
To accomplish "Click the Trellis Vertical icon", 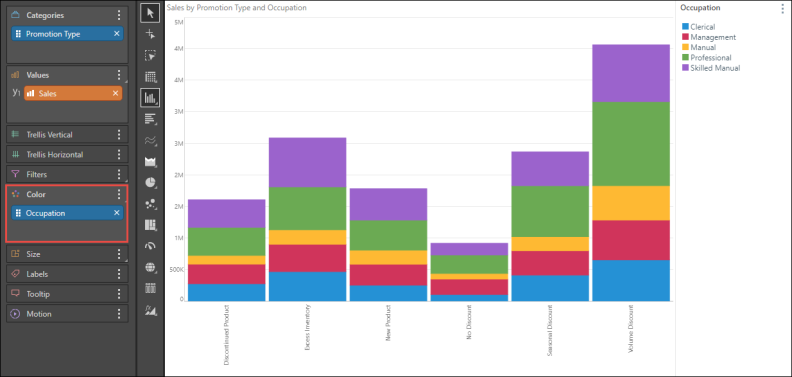I will (16, 134).
